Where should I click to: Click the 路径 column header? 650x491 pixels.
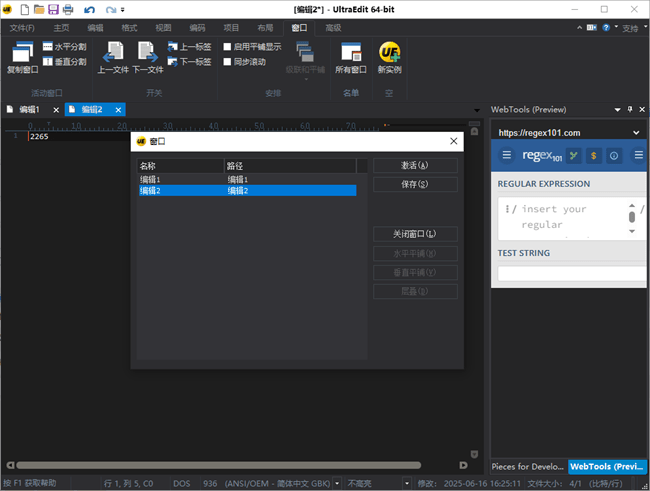(x=290, y=166)
